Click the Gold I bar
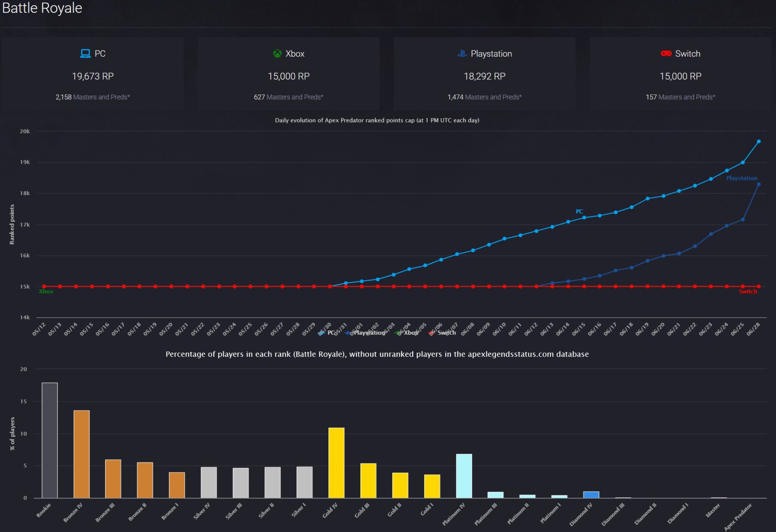The height and width of the screenshot is (532, 776). click(432, 486)
